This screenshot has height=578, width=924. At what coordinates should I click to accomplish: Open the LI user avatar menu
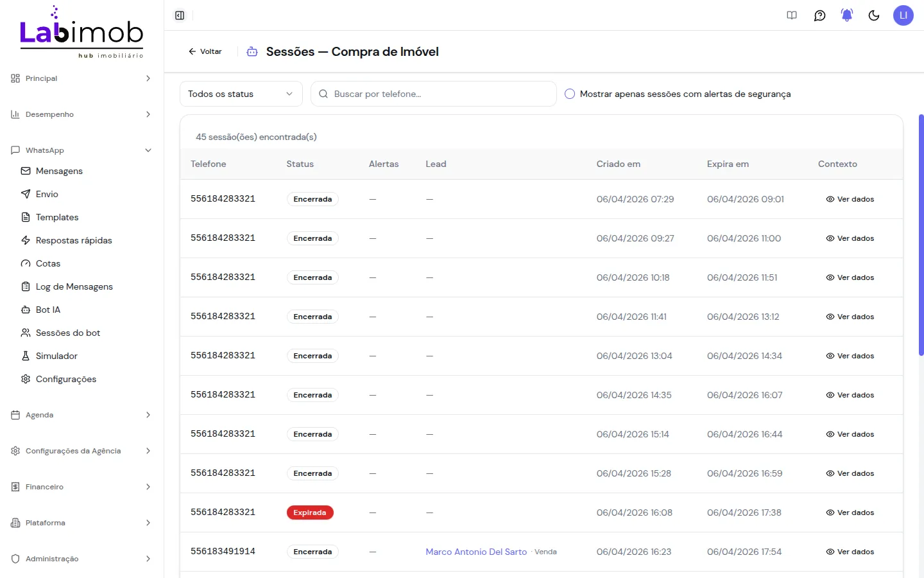pos(903,15)
